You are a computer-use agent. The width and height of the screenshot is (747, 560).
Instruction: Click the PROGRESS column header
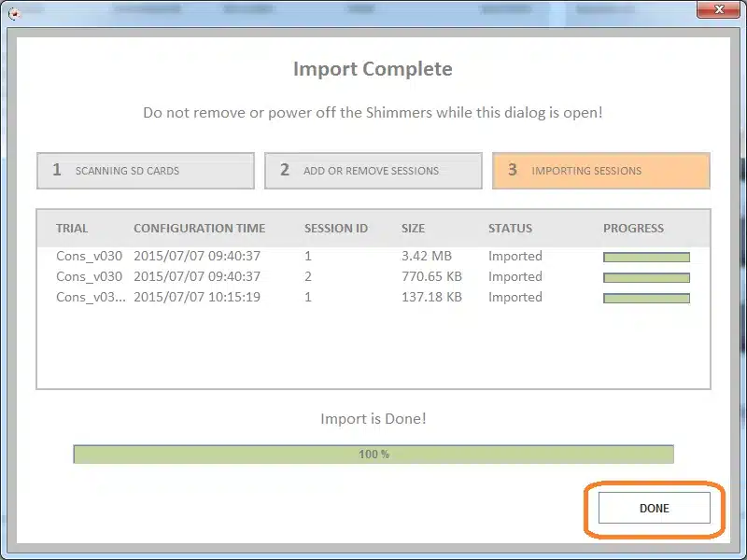(633, 228)
